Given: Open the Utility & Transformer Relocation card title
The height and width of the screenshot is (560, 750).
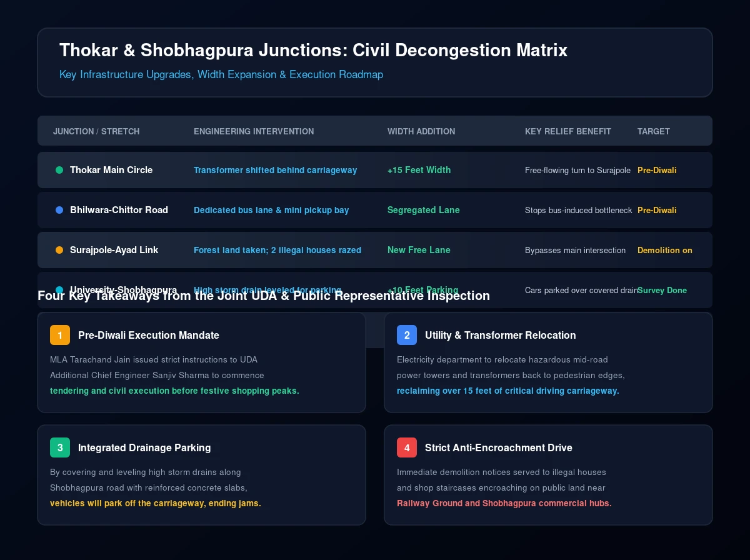Looking at the screenshot, I should click(x=501, y=335).
